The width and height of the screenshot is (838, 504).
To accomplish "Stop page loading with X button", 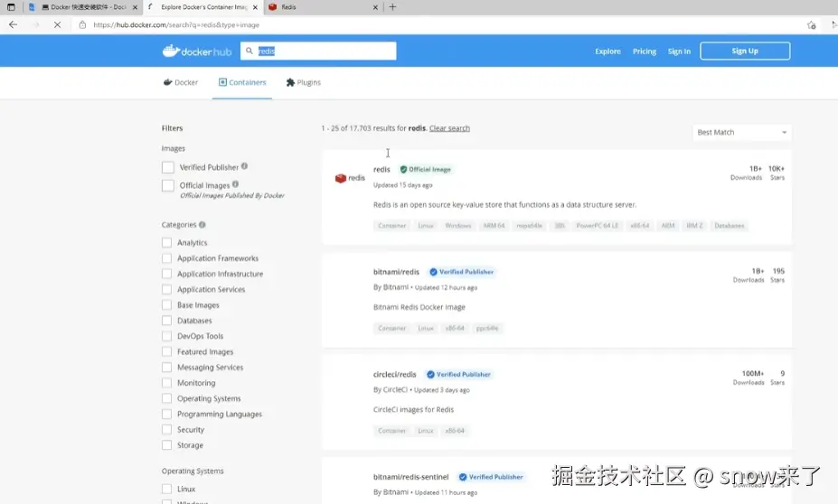I will pyautogui.click(x=57, y=24).
